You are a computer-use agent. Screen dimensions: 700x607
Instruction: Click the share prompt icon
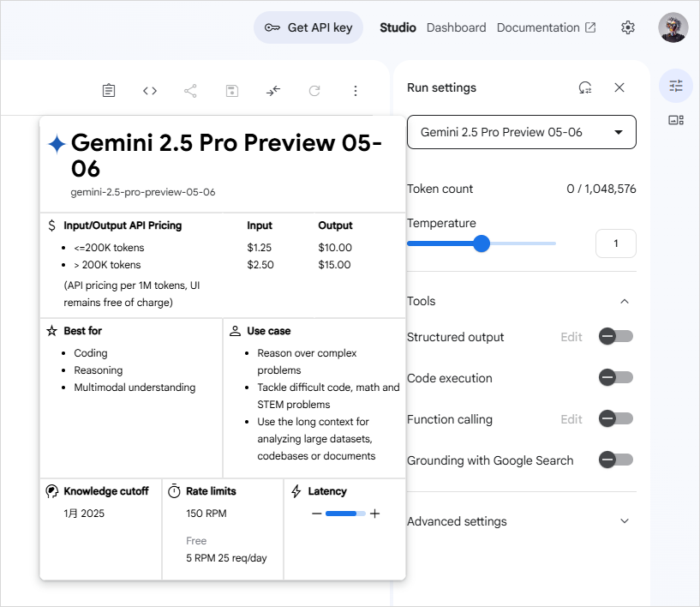190,91
